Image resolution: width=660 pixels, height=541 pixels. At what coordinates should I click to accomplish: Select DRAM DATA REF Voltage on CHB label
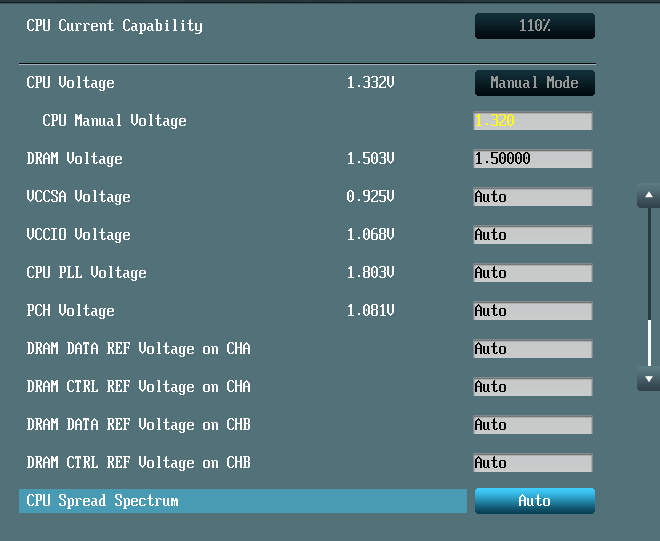[x=138, y=425]
